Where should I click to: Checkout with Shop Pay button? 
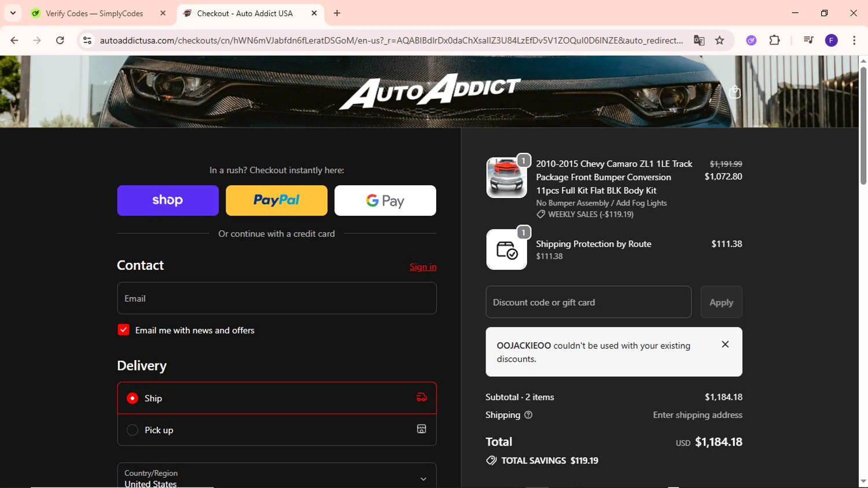[168, 200]
